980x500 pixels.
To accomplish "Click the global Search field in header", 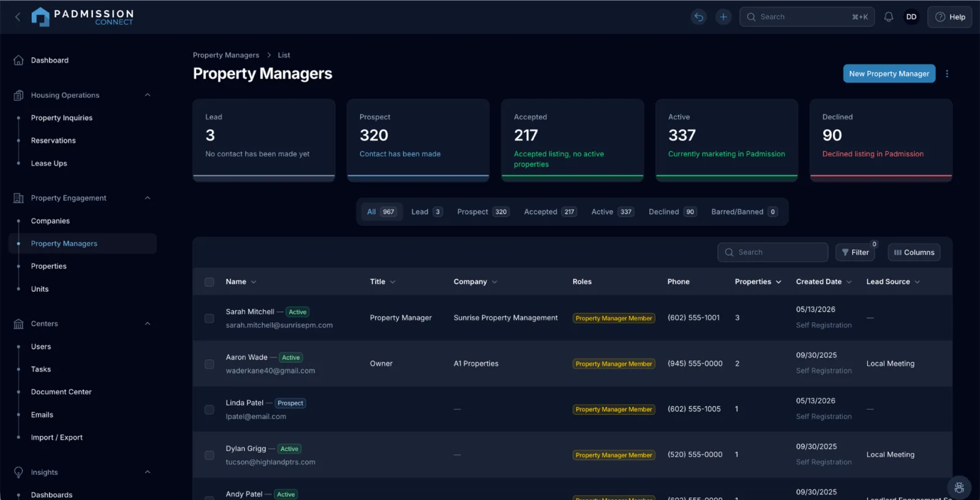I will [x=807, y=17].
